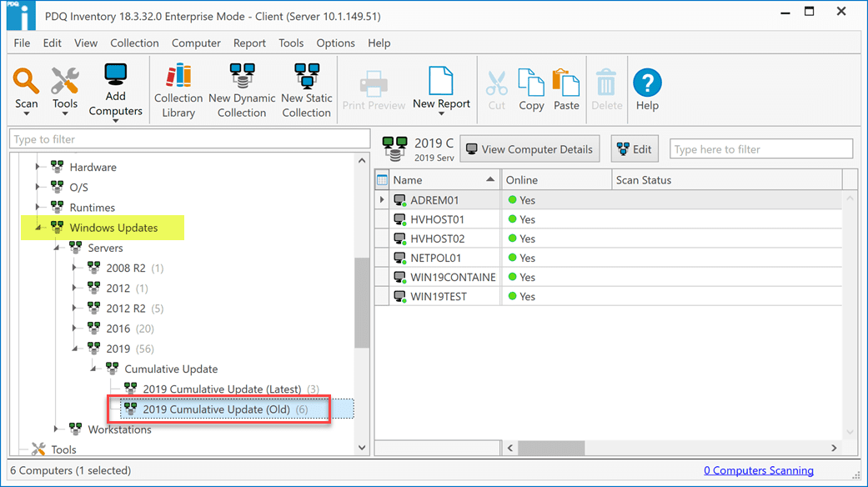
Task: Click the Runtimes collection icon
Action: click(57, 207)
